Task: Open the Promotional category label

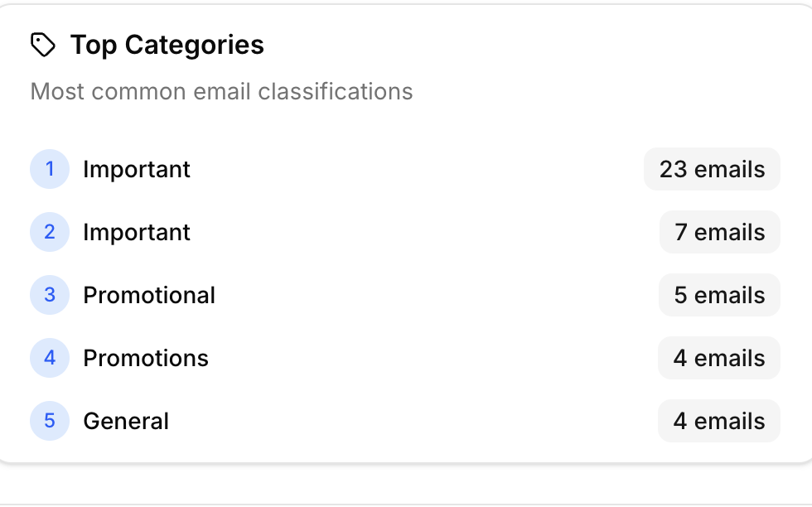Action: click(149, 295)
